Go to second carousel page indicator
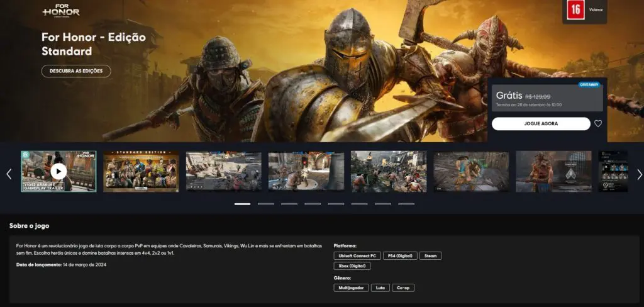This screenshot has width=644, height=307. point(266,204)
